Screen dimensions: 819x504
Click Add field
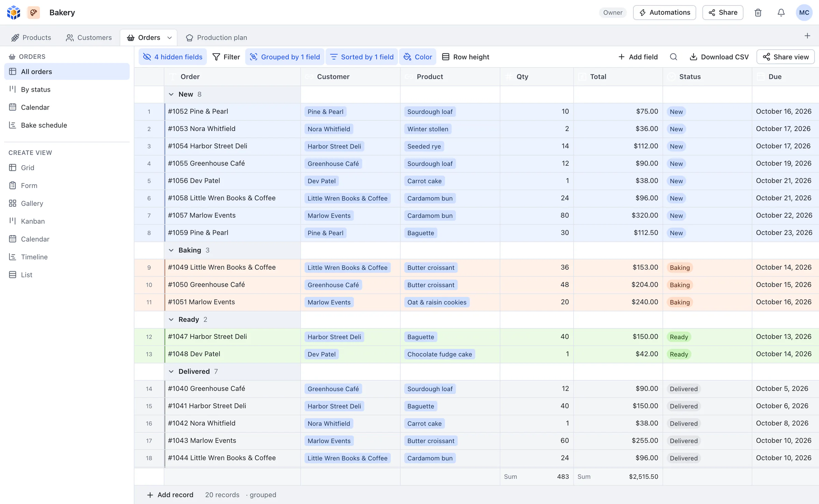click(x=638, y=57)
